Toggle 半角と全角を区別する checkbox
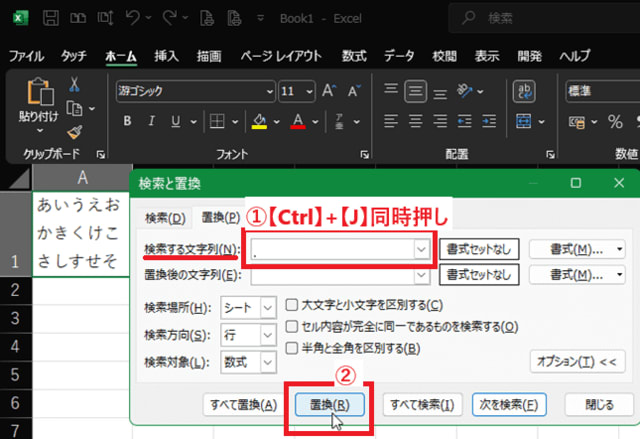This screenshot has height=439, width=640. coord(292,348)
